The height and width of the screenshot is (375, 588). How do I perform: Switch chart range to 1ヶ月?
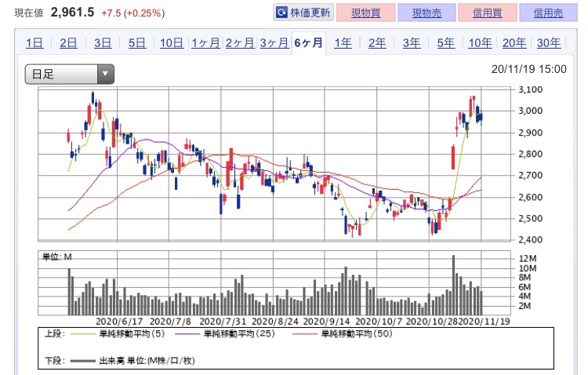205,43
